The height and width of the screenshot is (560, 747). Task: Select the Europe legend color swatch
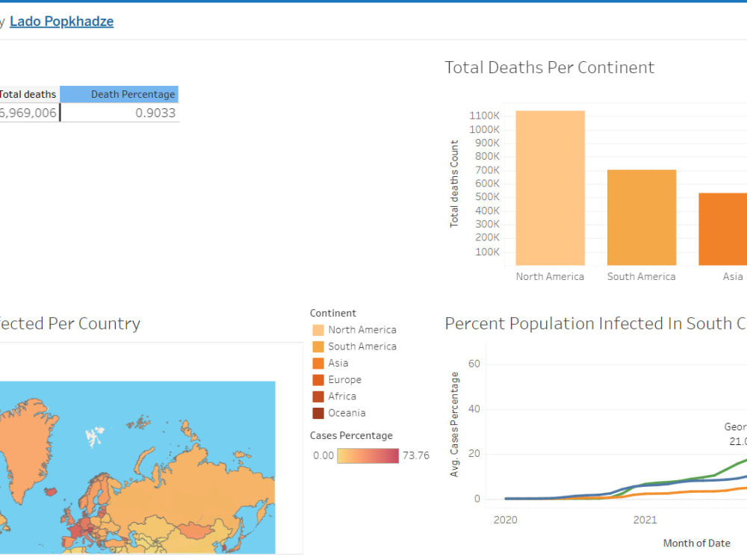click(x=318, y=380)
